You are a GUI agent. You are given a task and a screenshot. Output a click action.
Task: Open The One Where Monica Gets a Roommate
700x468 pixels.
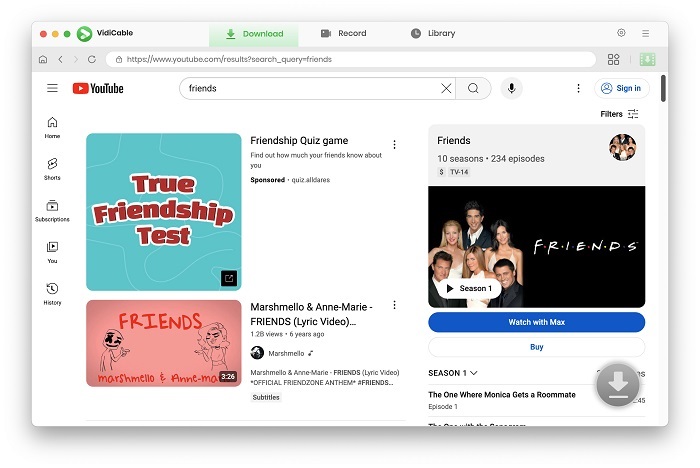(502, 395)
